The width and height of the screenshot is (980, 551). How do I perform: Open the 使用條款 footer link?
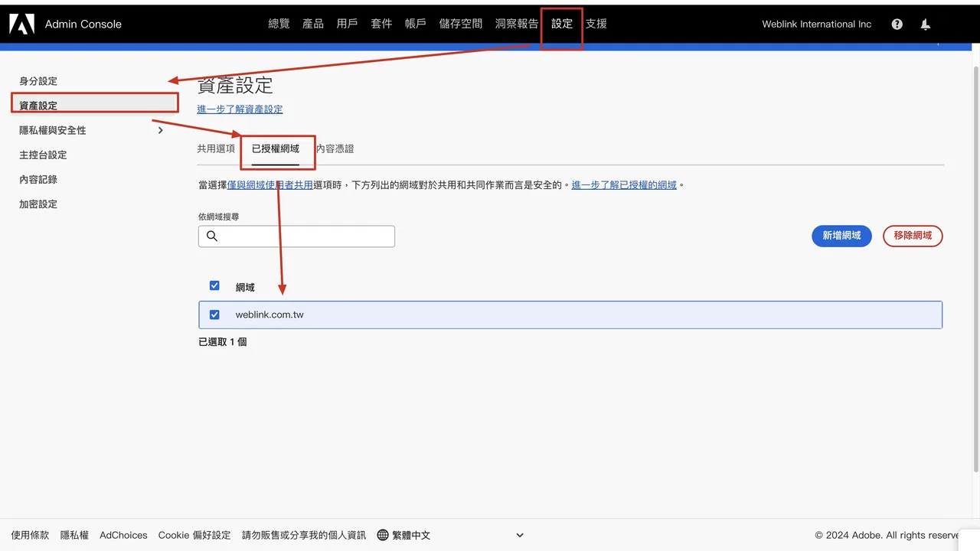[x=30, y=535]
